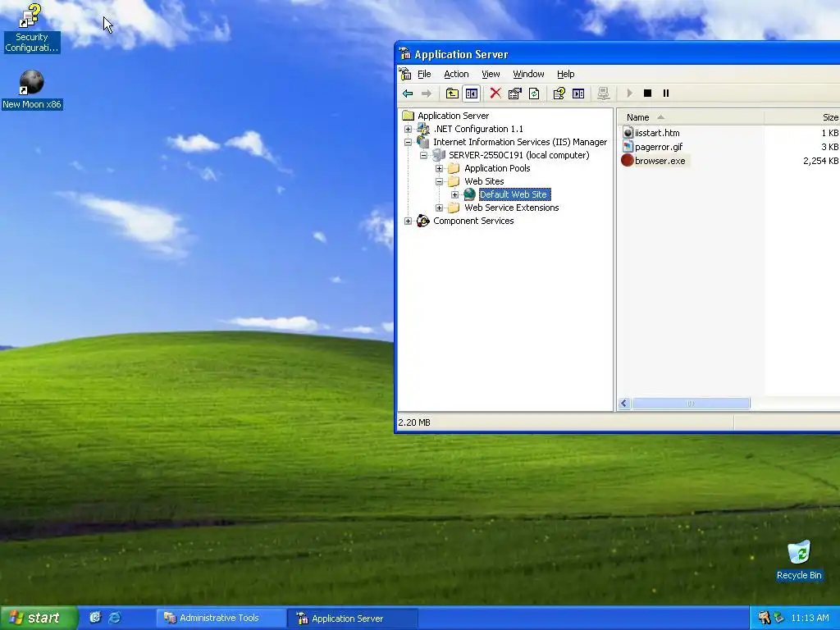Image resolution: width=840 pixels, height=630 pixels.
Task: Click the 1 KB size of iisstart.htm
Action: coord(830,133)
